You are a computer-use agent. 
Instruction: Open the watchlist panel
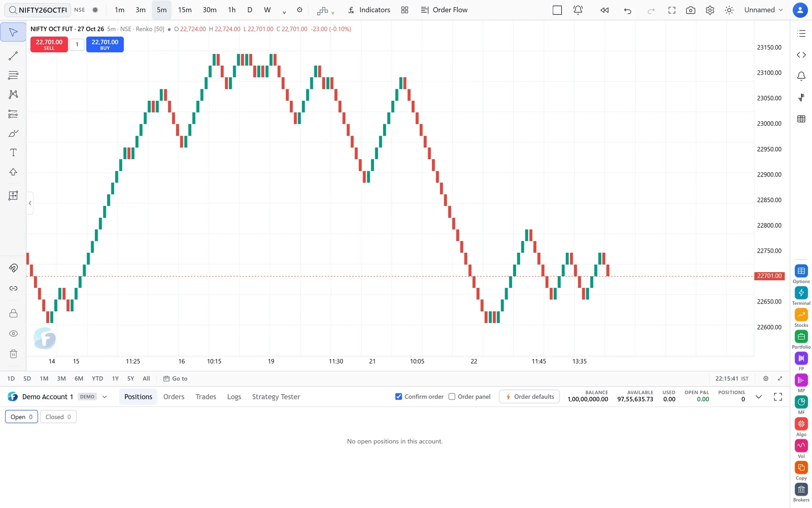click(801, 33)
